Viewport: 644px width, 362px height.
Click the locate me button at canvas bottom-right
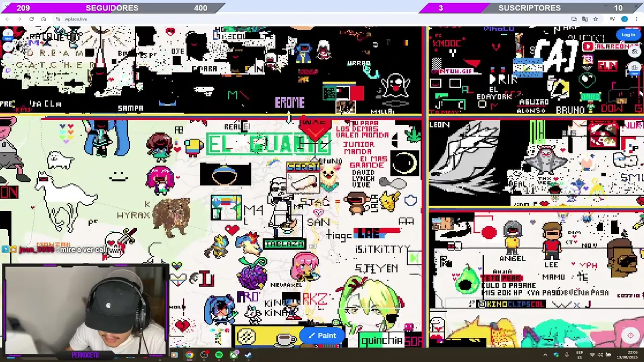[630, 335]
